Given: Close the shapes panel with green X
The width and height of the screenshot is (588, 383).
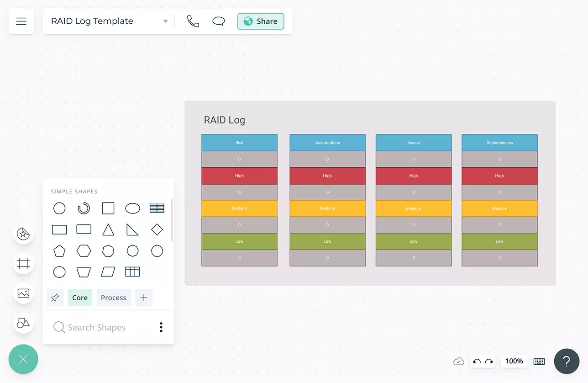Looking at the screenshot, I should [23, 359].
